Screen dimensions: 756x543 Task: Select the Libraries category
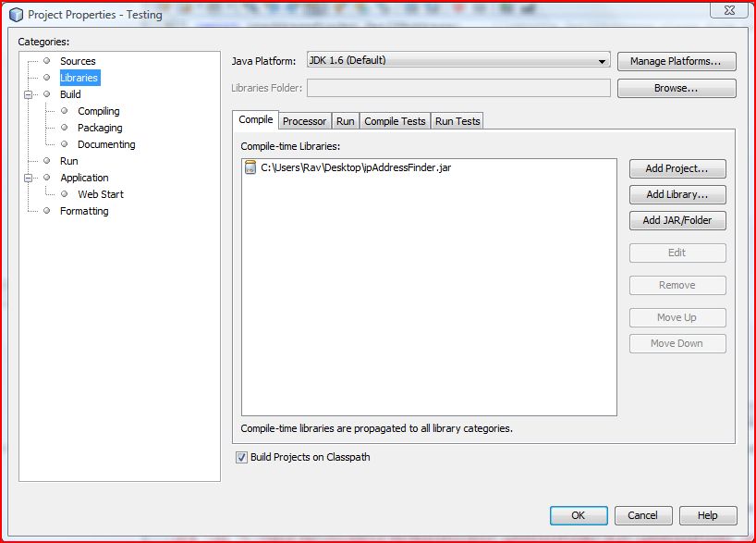[79, 78]
